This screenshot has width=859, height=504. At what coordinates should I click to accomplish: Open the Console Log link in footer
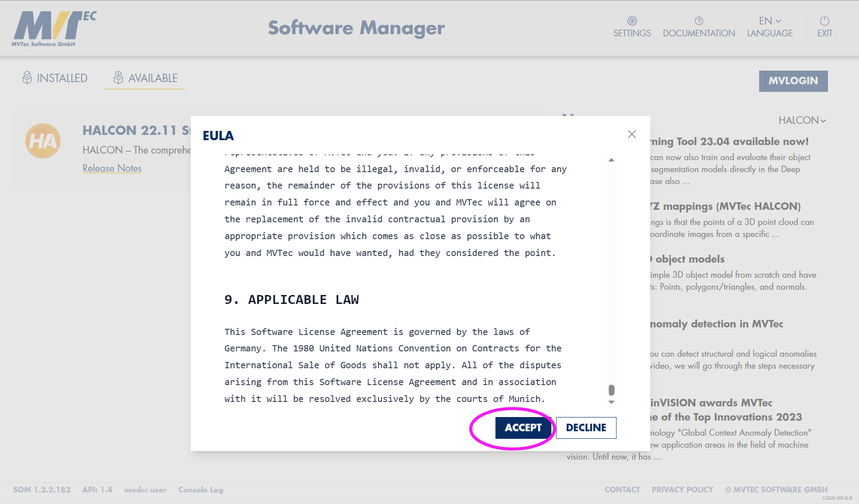coord(201,490)
